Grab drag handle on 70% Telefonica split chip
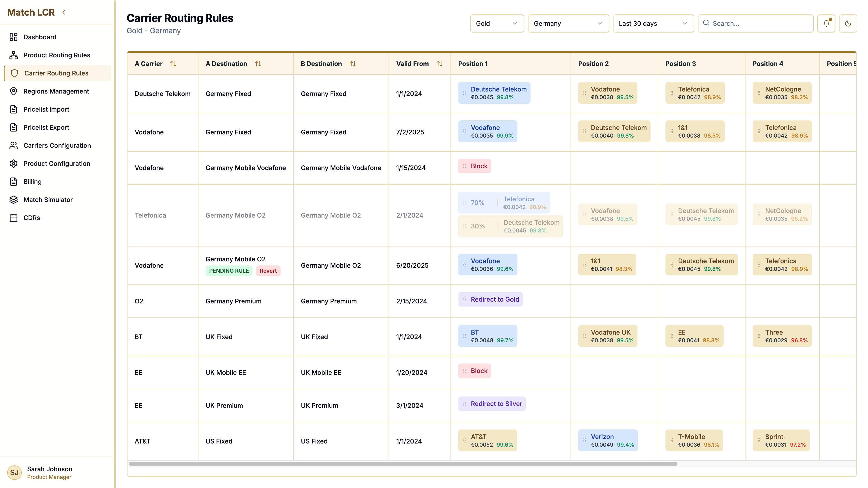 464,203
